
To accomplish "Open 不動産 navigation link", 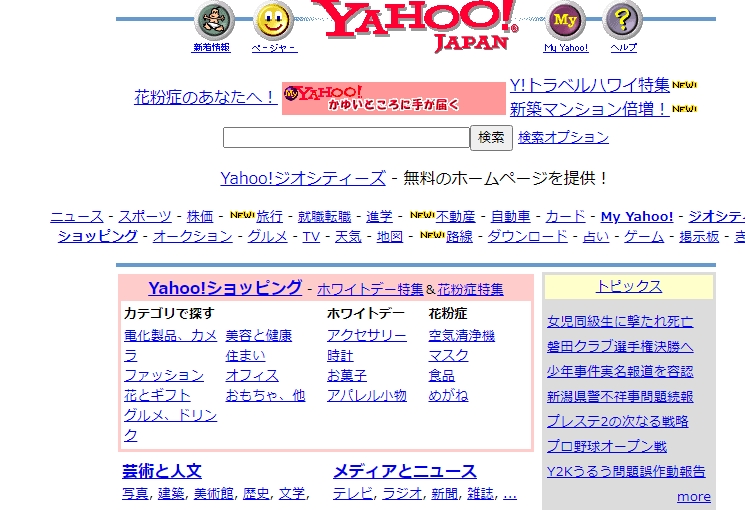I will tap(456, 216).
